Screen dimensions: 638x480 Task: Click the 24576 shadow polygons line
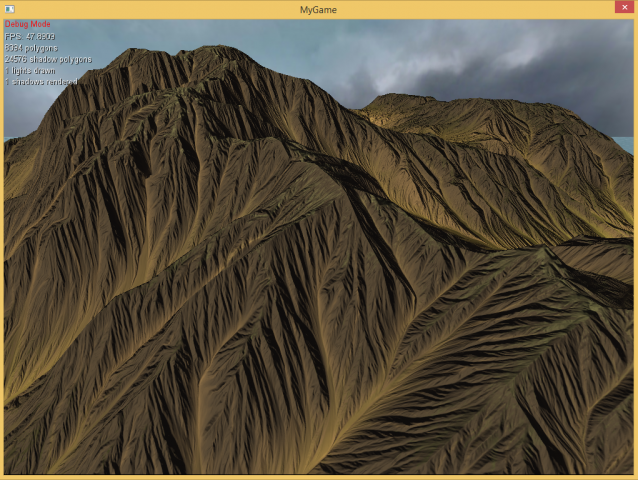pyautogui.click(x=48, y=59)
